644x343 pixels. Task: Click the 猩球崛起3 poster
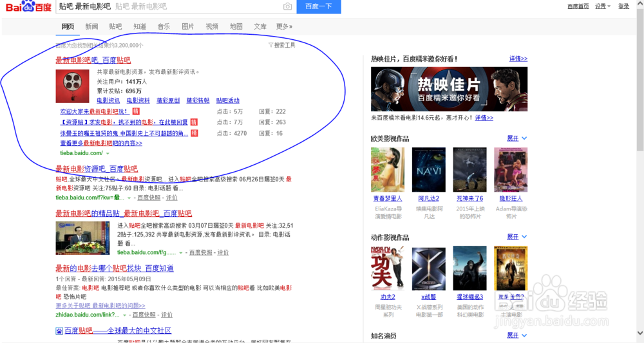tap(469, 268)
